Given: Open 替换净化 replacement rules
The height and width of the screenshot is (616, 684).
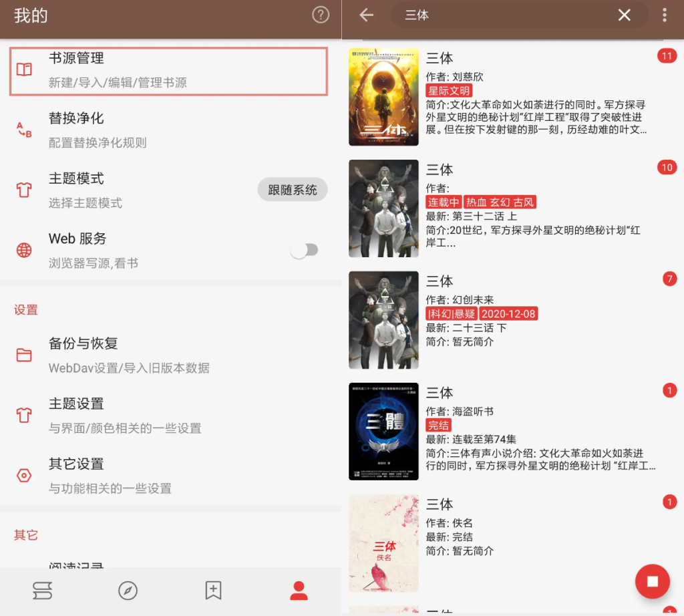Looking at the screenshot, I should (170, 130).
